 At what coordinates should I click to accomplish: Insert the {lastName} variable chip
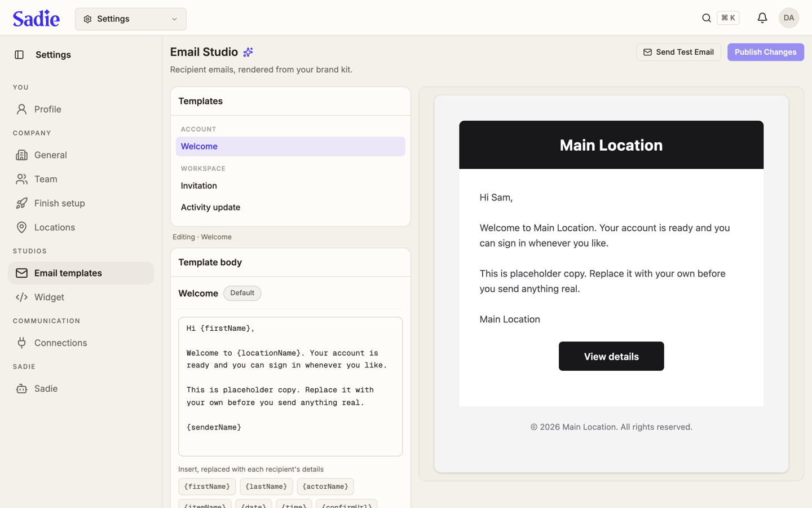point(266,487)
